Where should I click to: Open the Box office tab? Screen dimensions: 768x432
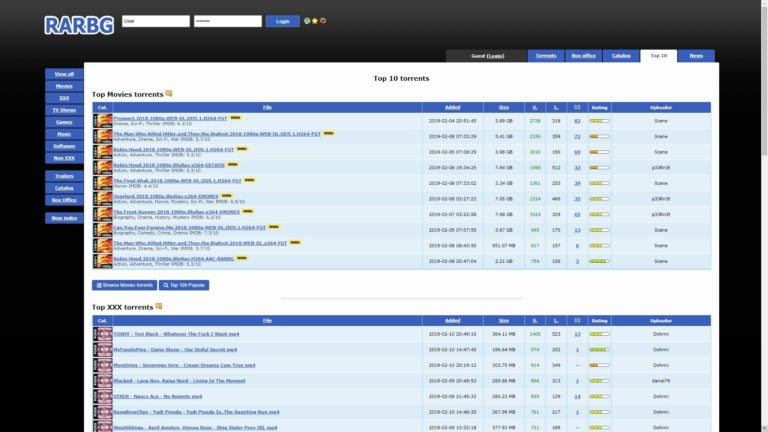tap(583, 56)
